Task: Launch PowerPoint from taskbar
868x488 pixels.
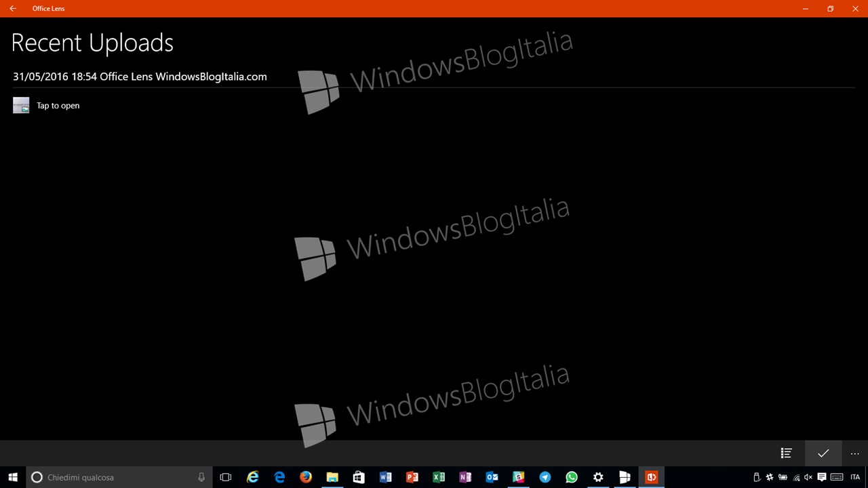Action: coord(412,477)
